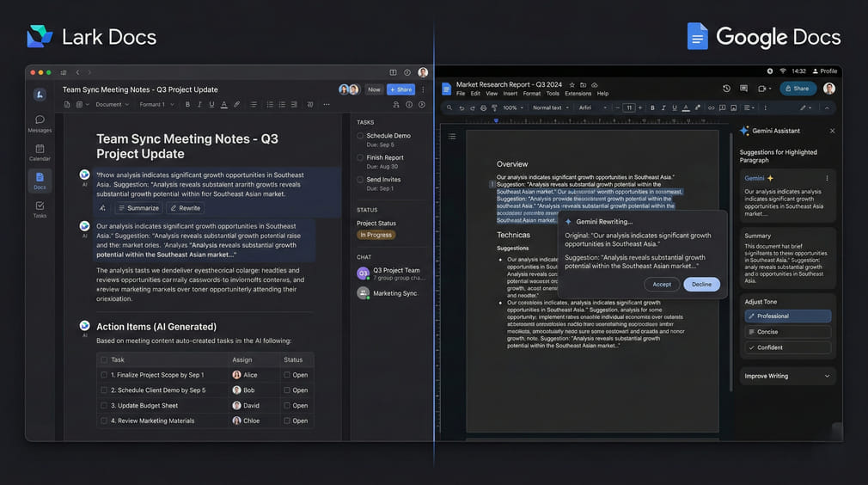Screen dimensions: 868x485
Task: Check the Finish Report task circle
Action: coord(360,157)
